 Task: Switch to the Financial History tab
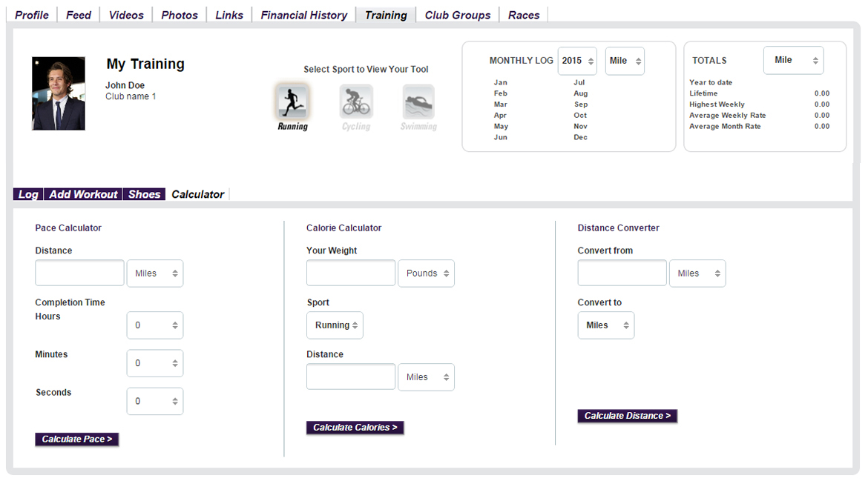pyautogui.click(x=303, y=15)
